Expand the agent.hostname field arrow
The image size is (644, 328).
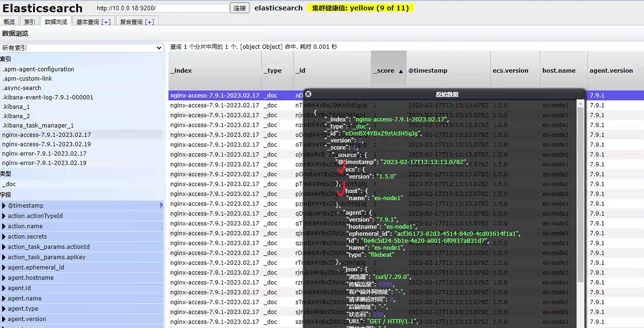point(3,278)
